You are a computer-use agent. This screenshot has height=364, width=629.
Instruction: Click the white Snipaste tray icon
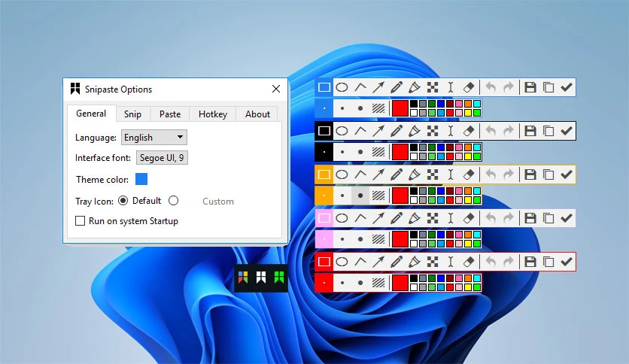(261, 277)
